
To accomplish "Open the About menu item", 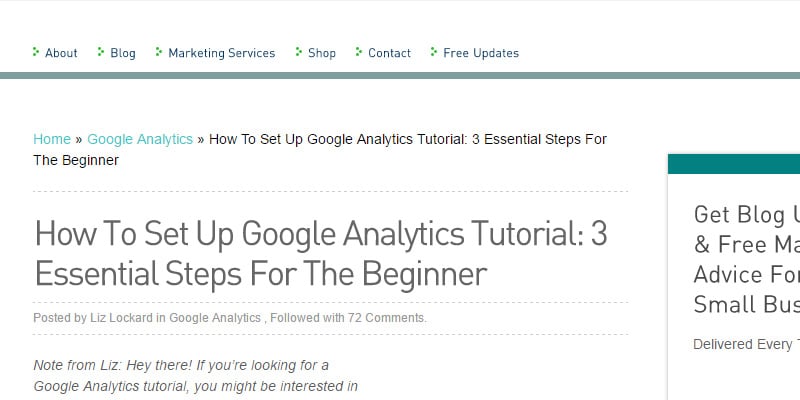I will [x=61, y=53].
